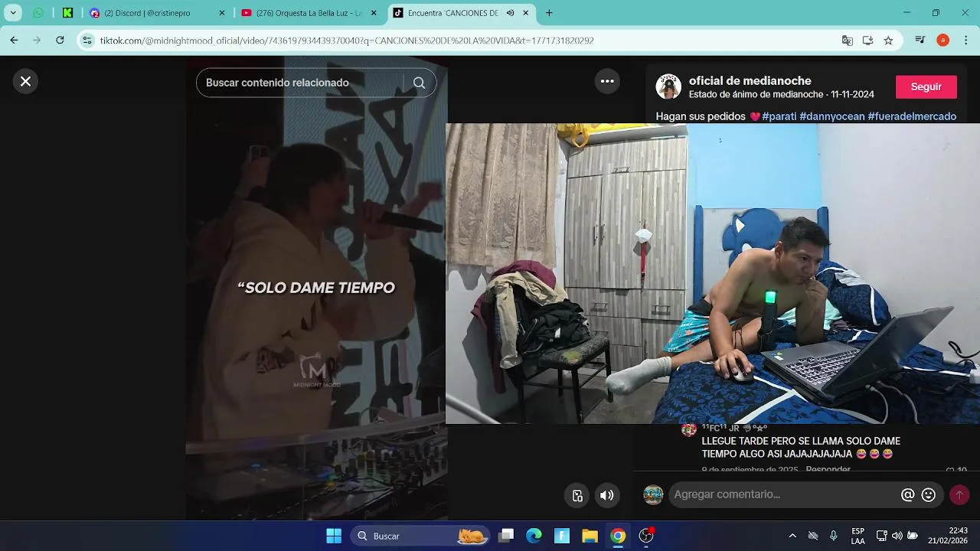Open the commenter's avatar next to comment
This screenshot has height=551, width=980.
pyautogui.click(x=689, y=431)
